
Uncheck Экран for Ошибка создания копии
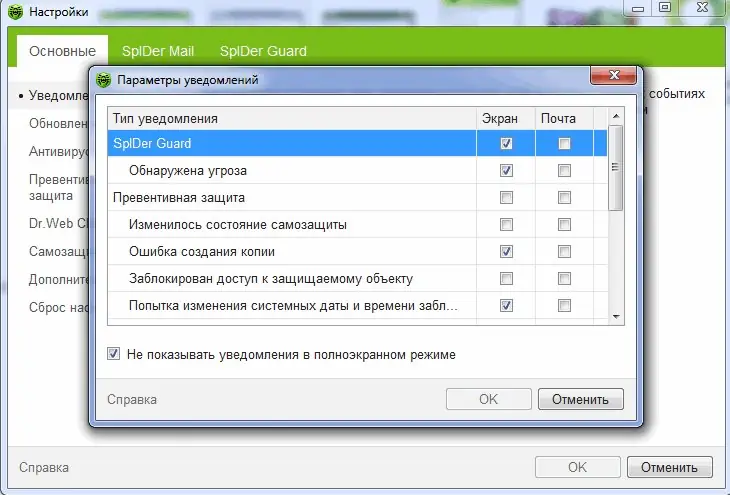[506, 251]
